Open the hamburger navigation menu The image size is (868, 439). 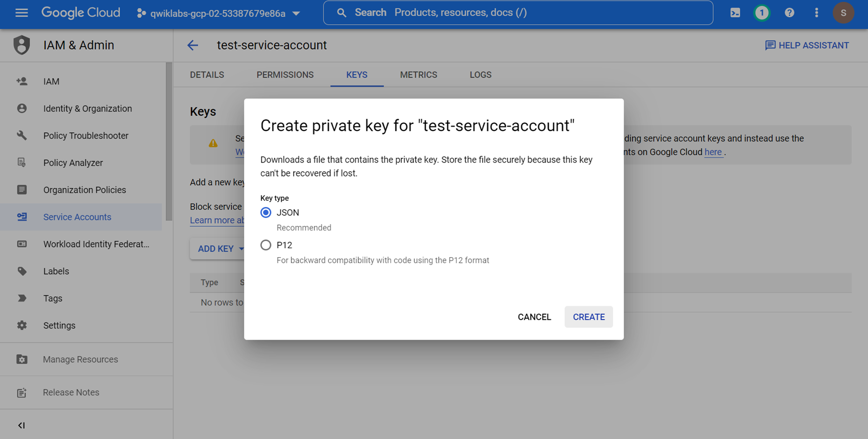[x=22, y=13]
